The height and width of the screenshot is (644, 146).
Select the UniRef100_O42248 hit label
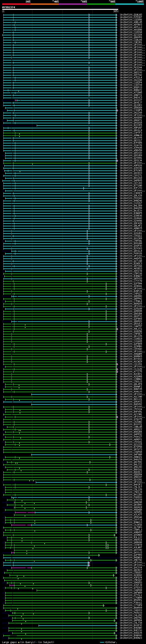[131, 80]
